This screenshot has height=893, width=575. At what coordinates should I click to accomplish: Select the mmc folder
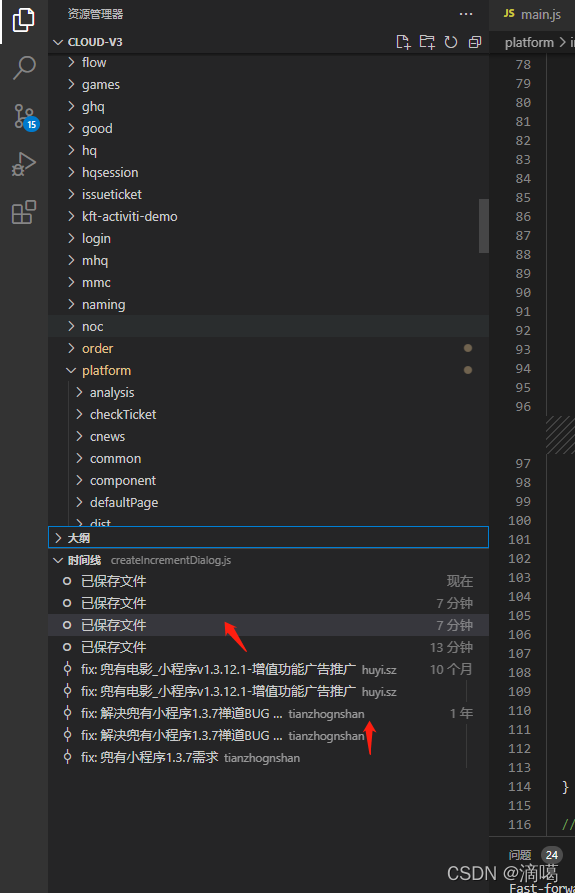point(269,282)
